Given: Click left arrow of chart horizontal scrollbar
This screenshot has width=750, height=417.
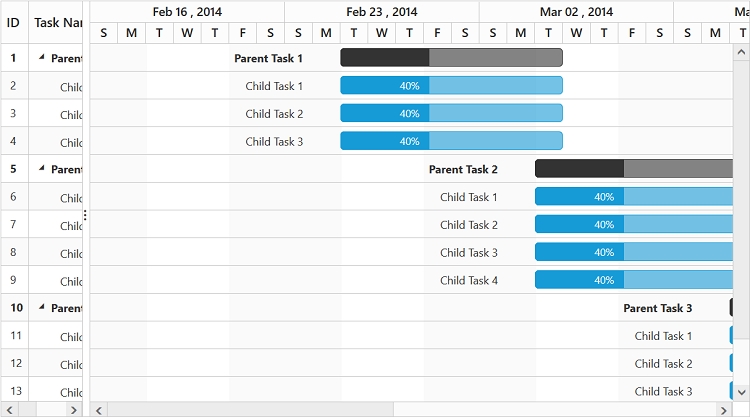Looking at the screenshot, I should 98,409.
